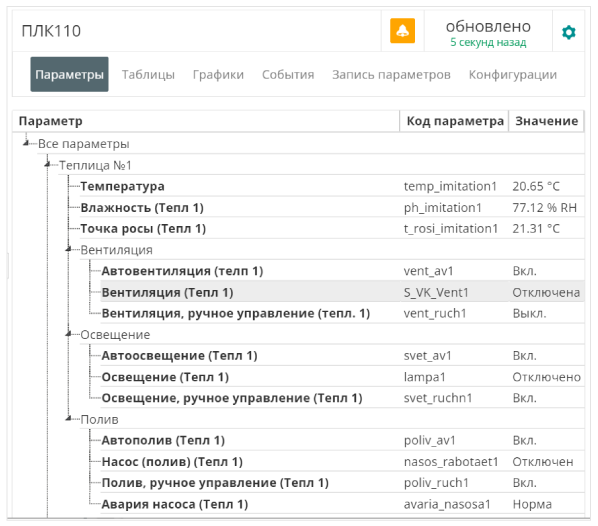The width and height of the screenshot is (598, 526).
Task: Go to the События tab
Action: coord(288,74)
